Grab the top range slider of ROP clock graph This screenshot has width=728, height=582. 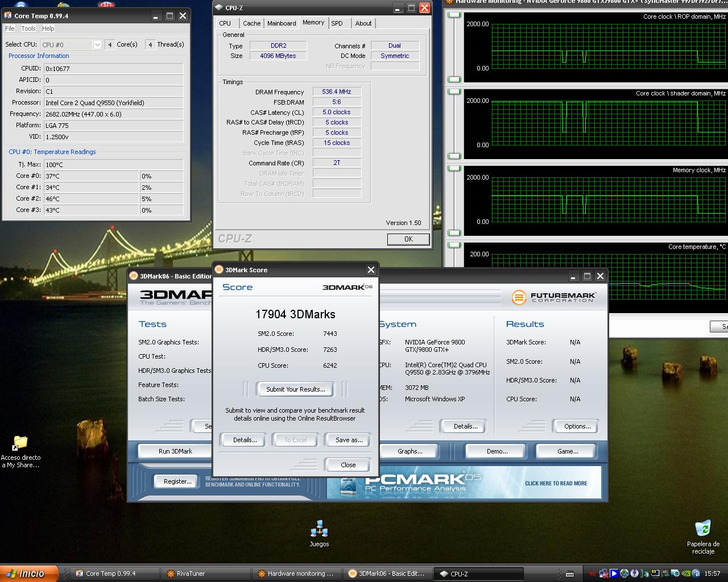tap(454, 14)
